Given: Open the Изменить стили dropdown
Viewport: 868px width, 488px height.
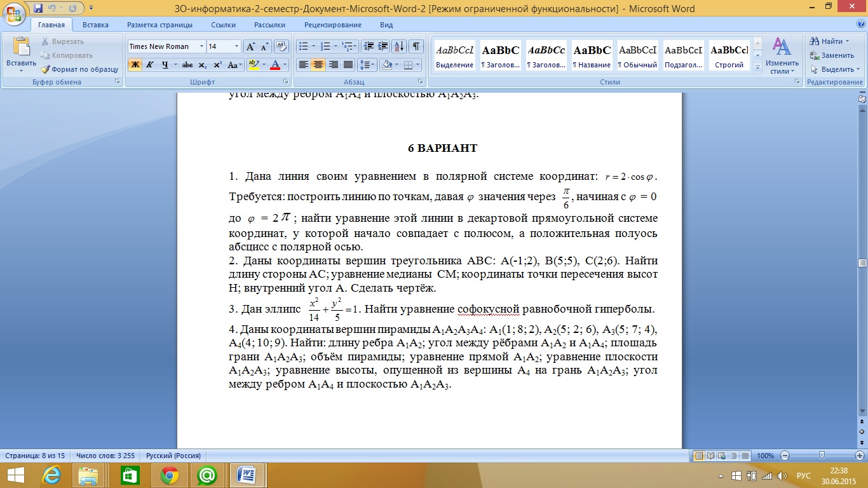Looking at the screenshot, I should pyautogui.click(x=782, y=56).
